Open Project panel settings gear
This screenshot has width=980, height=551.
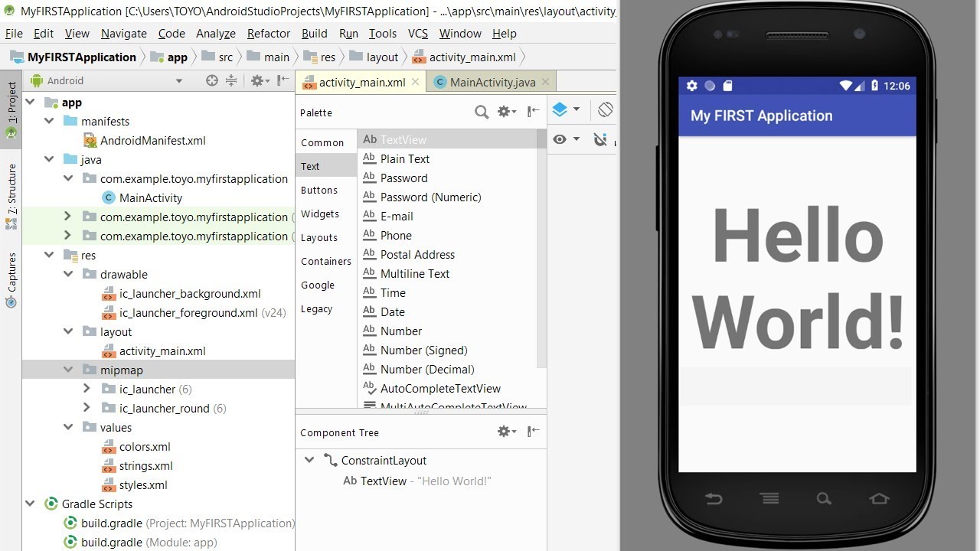(260, 80)
